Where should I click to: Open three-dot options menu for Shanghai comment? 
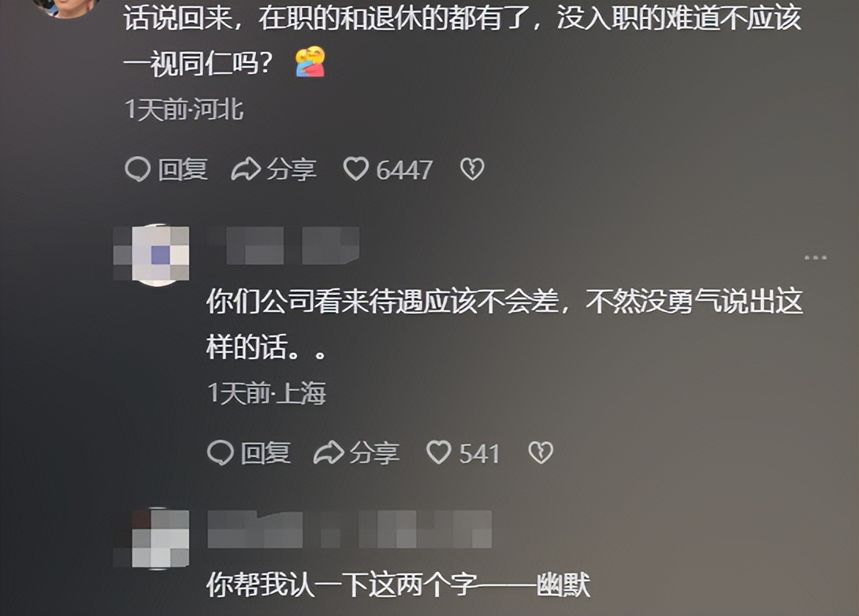815,258
